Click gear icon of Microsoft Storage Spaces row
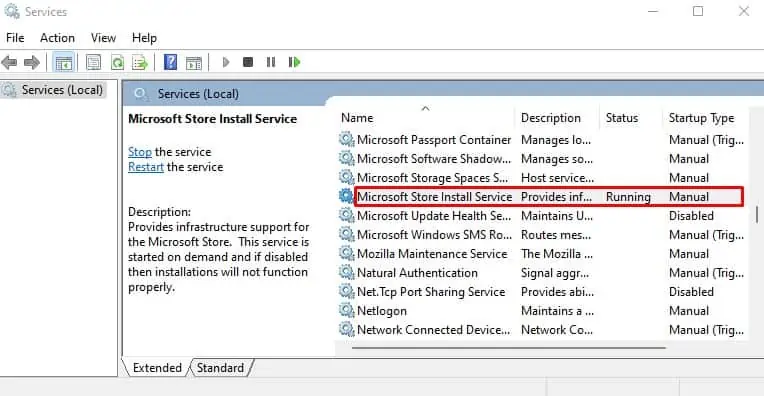Viewport: 764px width, 396px height. (x=346, y=177)
